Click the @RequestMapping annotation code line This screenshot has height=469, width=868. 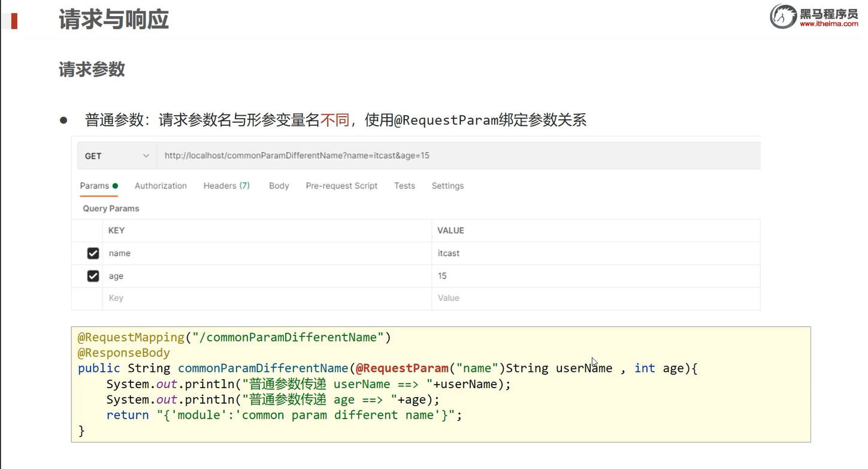click(x=234, y=337)
